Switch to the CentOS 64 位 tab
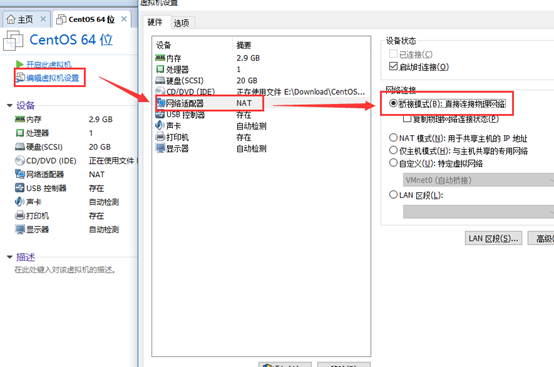Image resolution: width=554 pixels, height=367 pixels. [x=92, y=19]
